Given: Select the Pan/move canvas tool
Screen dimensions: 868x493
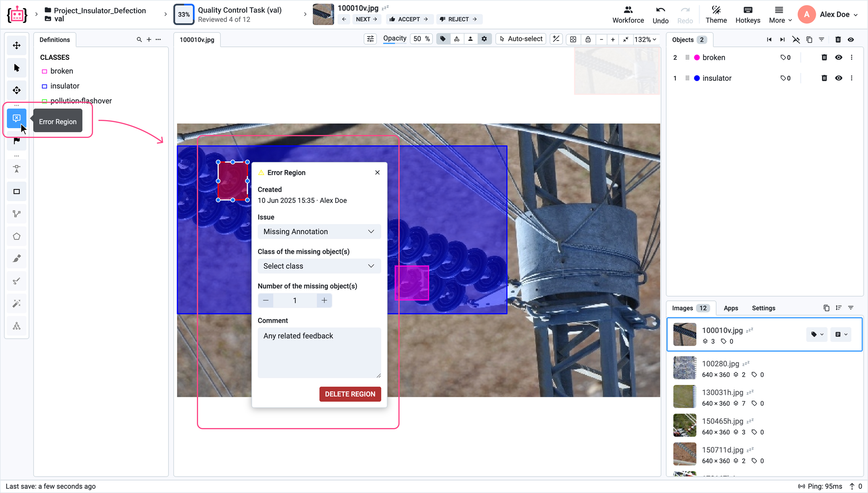Looking at the screenshot, I should click(16, 45).
